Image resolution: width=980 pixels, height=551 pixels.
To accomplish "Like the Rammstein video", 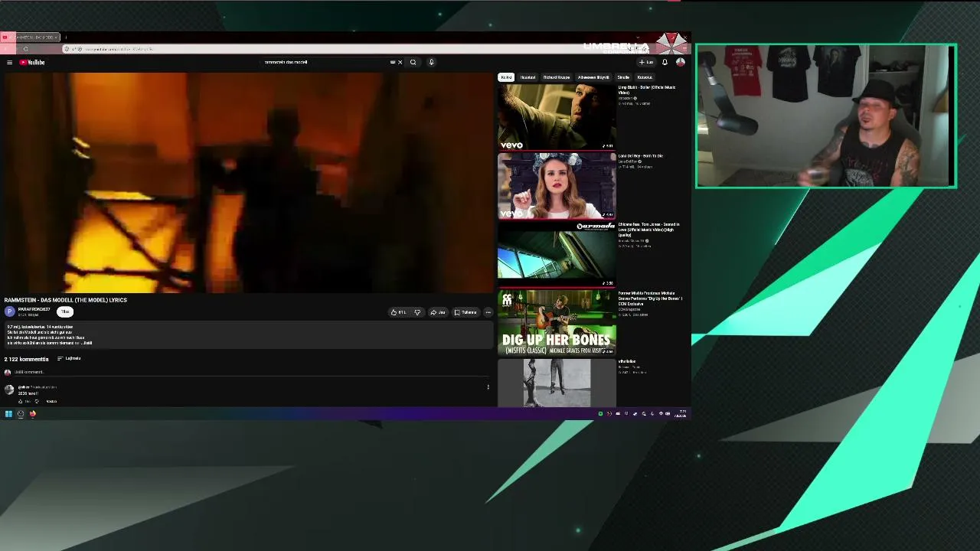I will (x=398, y=312).
